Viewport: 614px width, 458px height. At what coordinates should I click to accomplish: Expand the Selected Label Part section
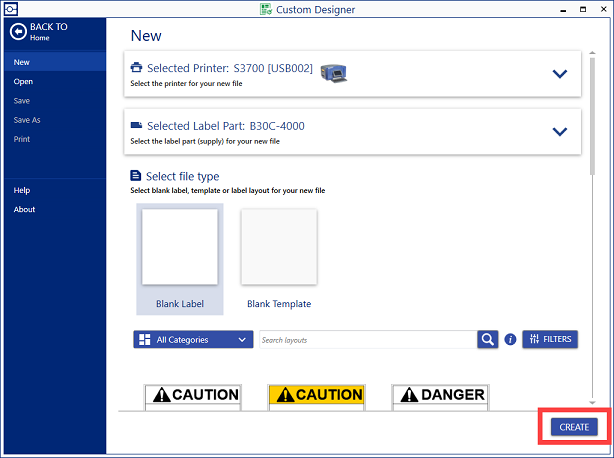[x=559, y=131]
